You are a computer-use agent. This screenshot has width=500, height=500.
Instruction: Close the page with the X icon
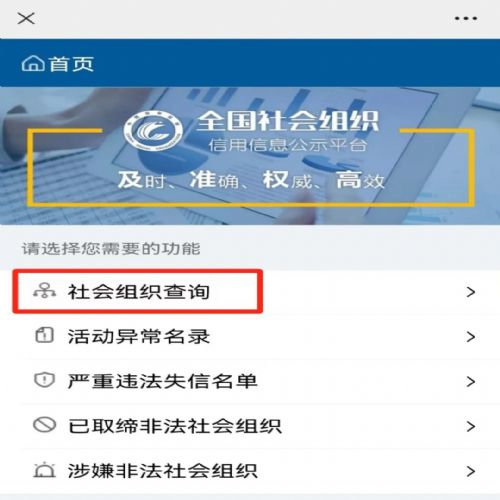pos(26,18)
